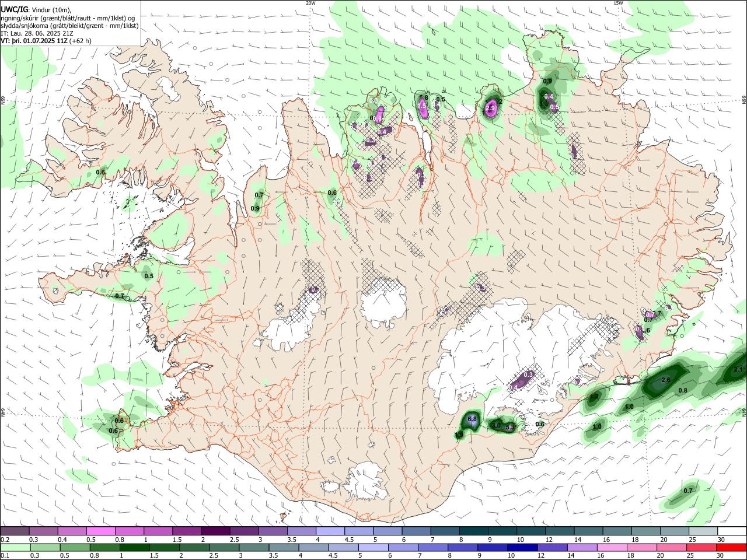The height and width of the screenshot is (560, 747).
Task: Click the '(+62 h)' forecast offset
Action: [81, 41]
